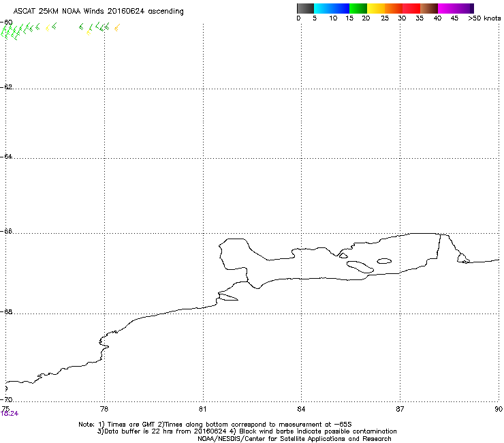Viewport: 504px width, 443px height.
Task: Click the purple 18:24 time stamp
Action: 10,414
